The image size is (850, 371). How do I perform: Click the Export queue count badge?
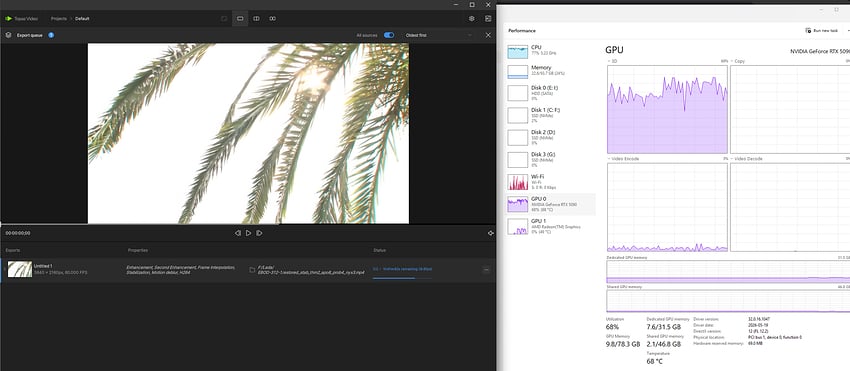[51, 35]
